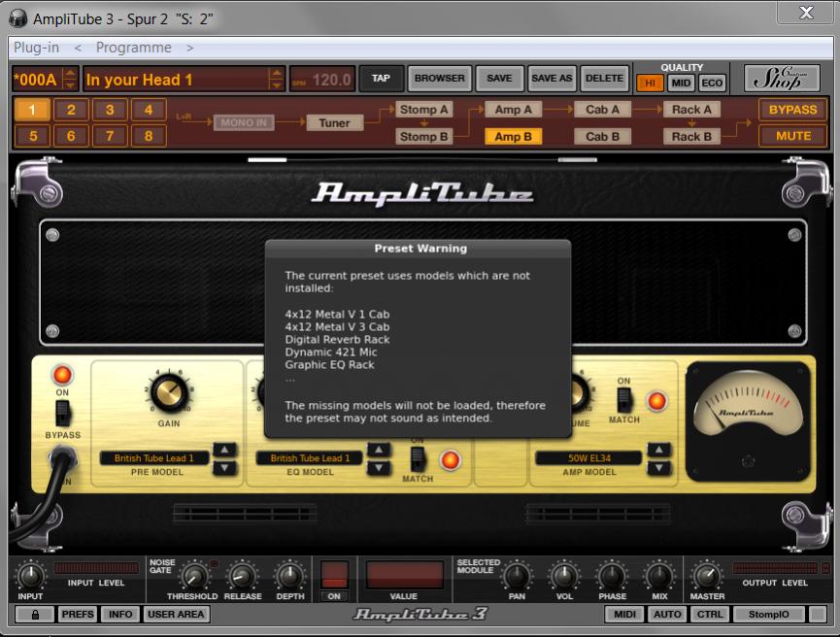Viewport: 840px width, 637px height.
Task: Adjust noise gate THRESHOLD knob
Action: click(194, 576)
